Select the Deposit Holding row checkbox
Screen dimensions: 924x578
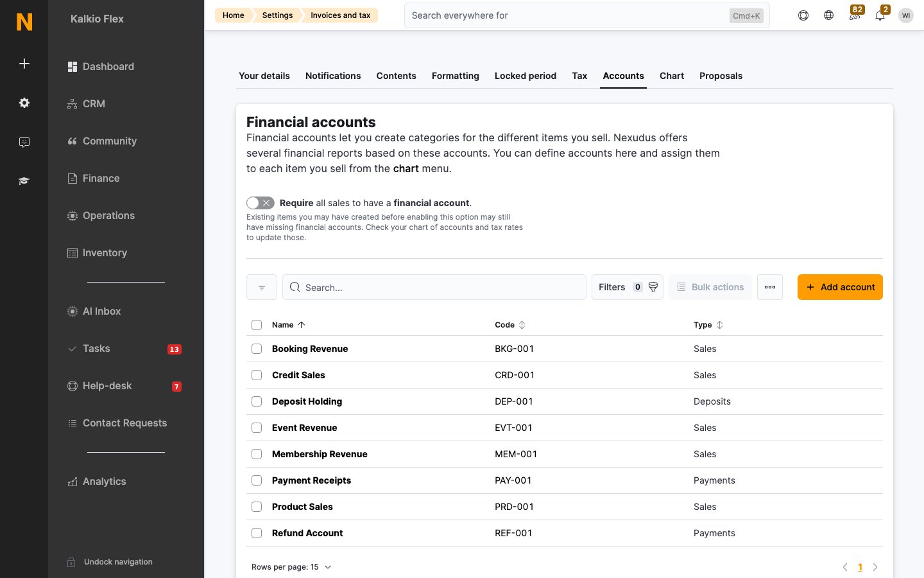point(257,401)
